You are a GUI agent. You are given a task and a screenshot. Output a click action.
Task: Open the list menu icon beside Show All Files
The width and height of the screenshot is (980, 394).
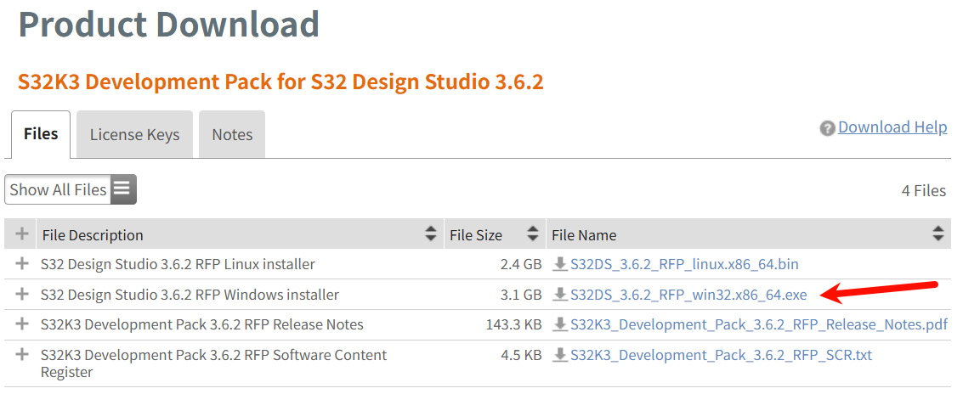(123, 189)
